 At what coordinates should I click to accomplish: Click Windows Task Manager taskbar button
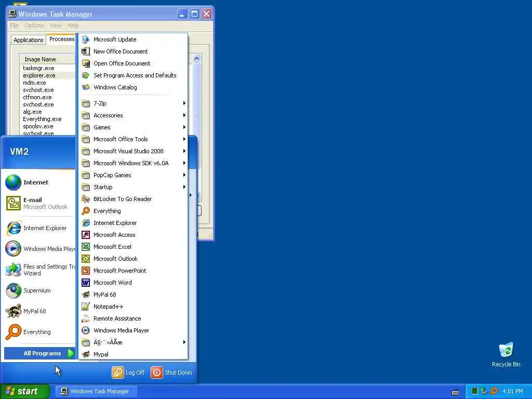pyautogui.click(x=96, y=391)
